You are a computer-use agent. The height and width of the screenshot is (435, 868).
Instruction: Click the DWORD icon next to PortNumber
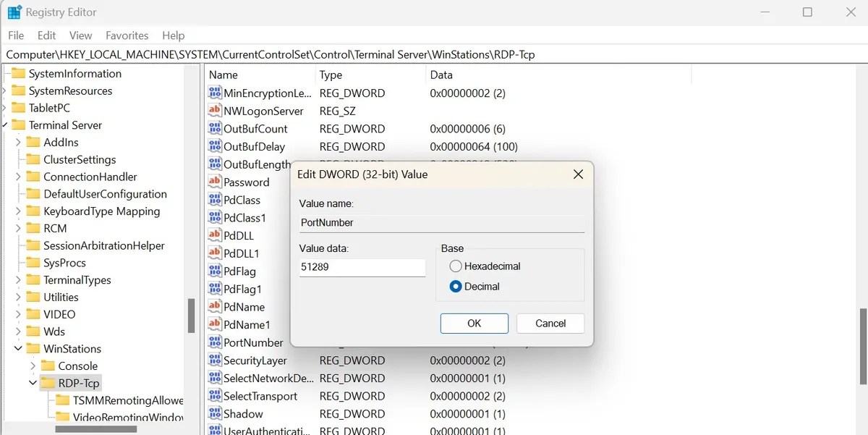pos(215,342)
